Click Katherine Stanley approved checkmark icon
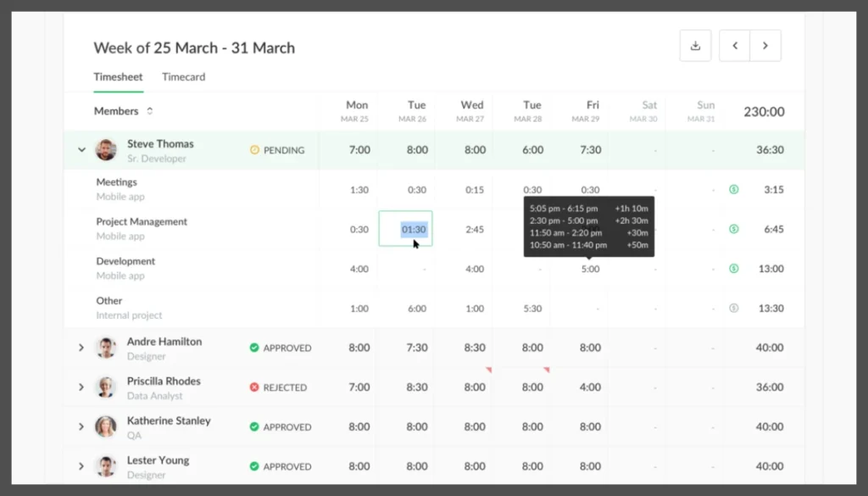868x496 pixels. point(254,426)
